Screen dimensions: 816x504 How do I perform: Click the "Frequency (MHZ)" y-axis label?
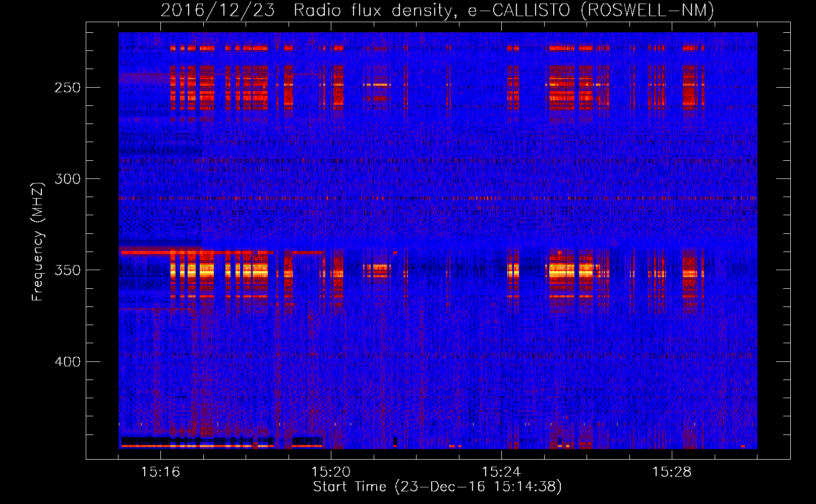[x=38, y=241]
